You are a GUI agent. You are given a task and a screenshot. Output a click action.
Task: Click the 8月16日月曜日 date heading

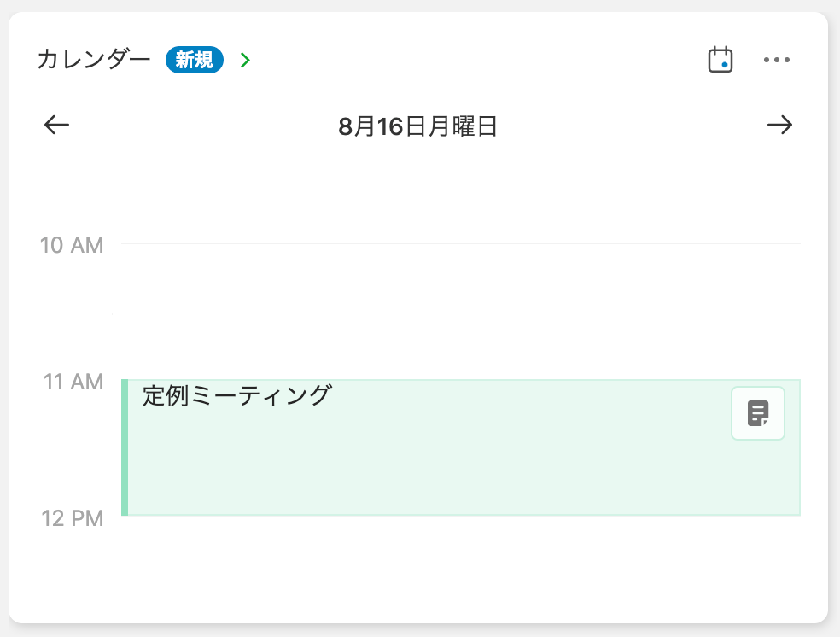417,127
